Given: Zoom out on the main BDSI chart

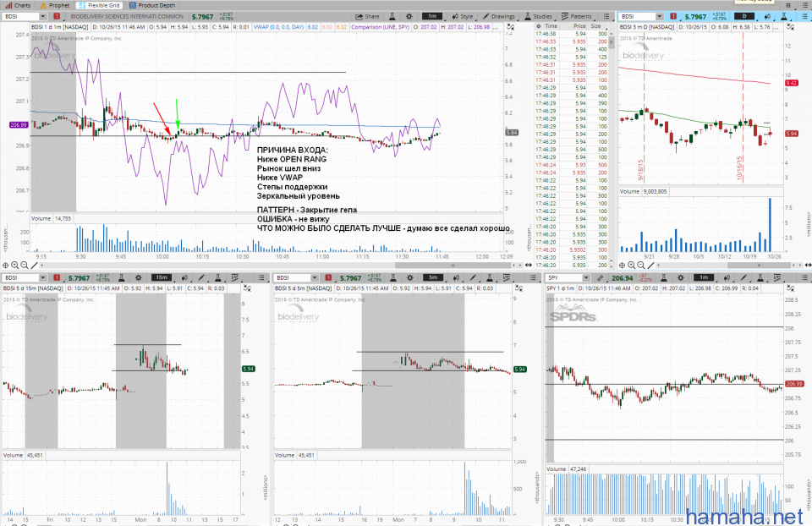Looking at the screenshot, I should [x=25, y=265].
